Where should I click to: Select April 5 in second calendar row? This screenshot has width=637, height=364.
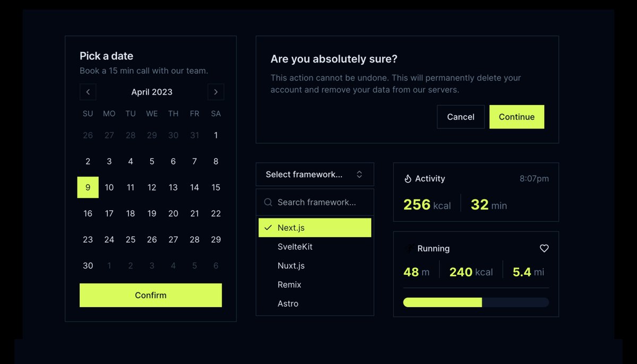tap(152, 161)
